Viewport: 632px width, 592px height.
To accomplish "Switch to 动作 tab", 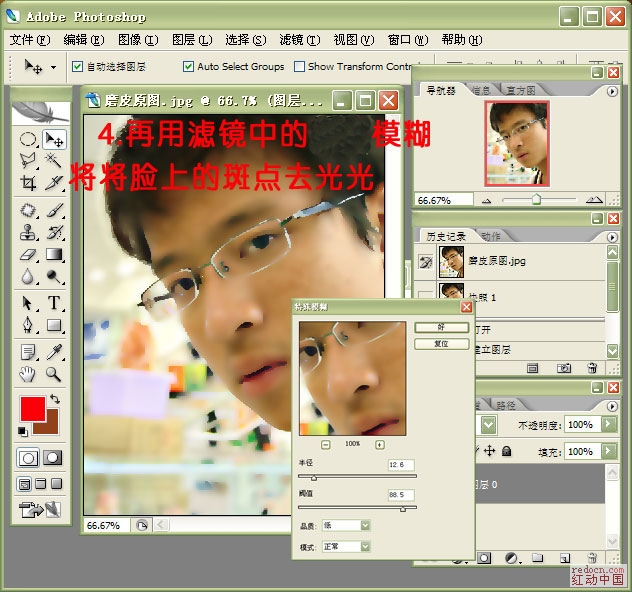I will (x=491, y=236).
